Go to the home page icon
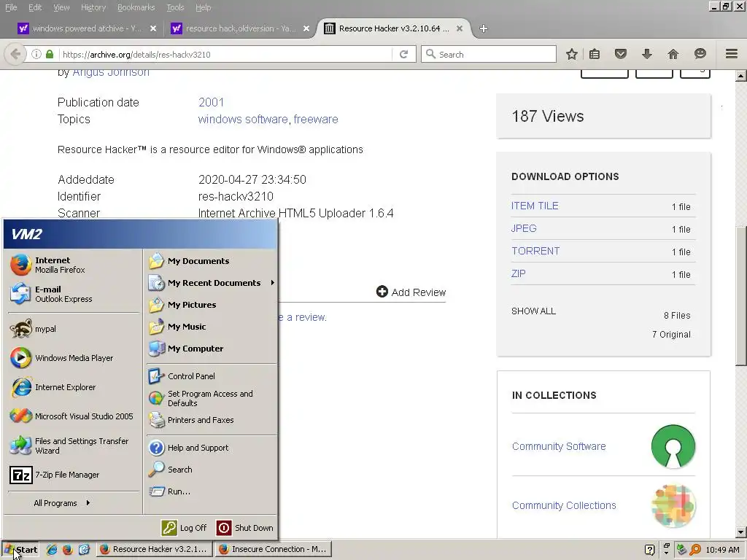747x560 pixels. (x=673, y=54)
